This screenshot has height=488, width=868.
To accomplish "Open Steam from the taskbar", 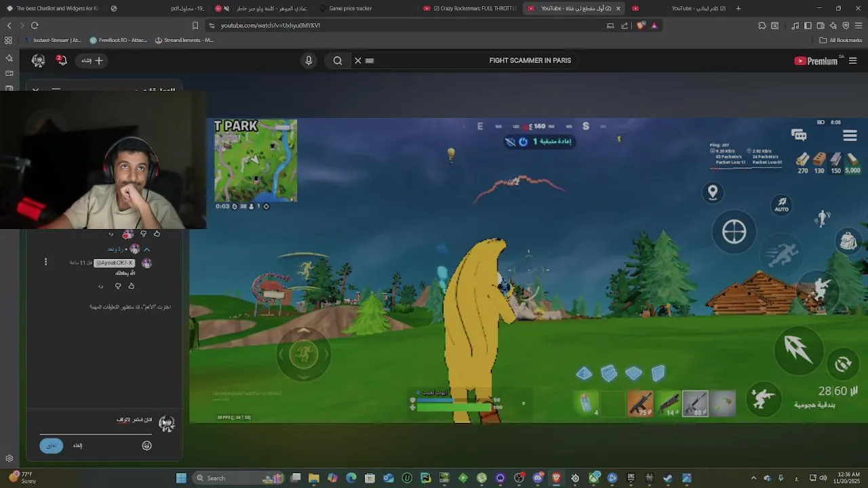I will (668, 478).
